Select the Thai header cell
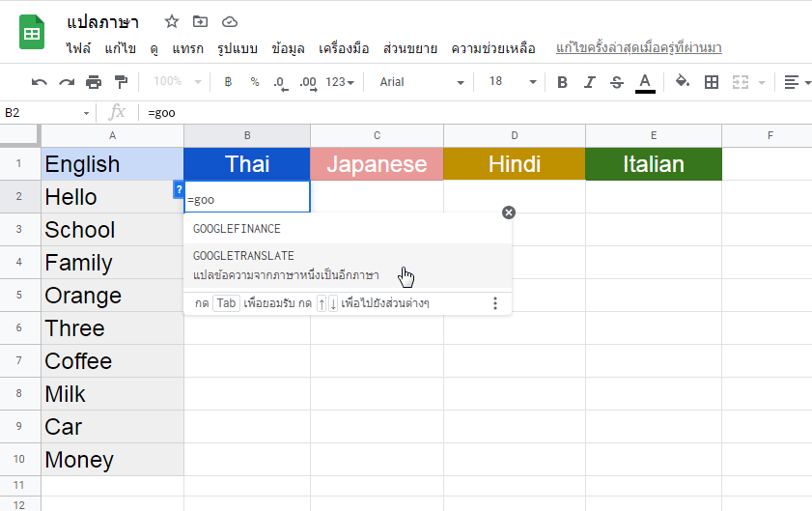Image resolution: width=812 pixels, height=511 pixels. coord(247,164)
